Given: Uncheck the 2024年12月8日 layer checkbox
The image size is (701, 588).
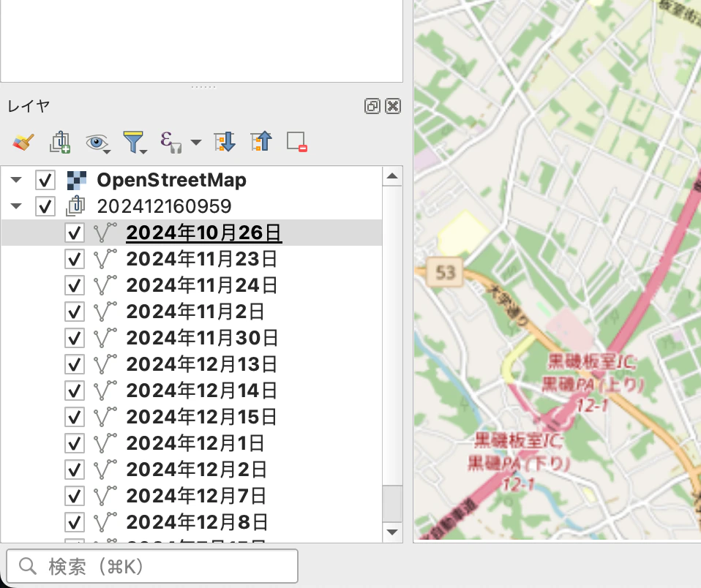Looking at the screenshot, I should tap(75, 522).
